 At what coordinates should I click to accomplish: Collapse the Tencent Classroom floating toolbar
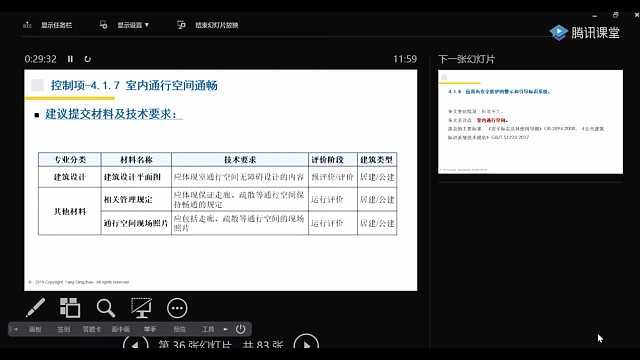click(x=15, y=329)
